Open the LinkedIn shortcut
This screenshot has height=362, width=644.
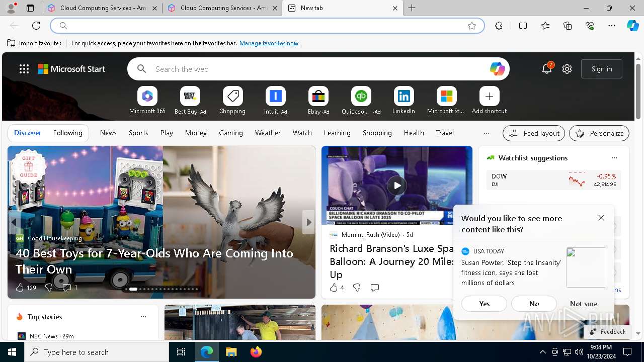404,101
